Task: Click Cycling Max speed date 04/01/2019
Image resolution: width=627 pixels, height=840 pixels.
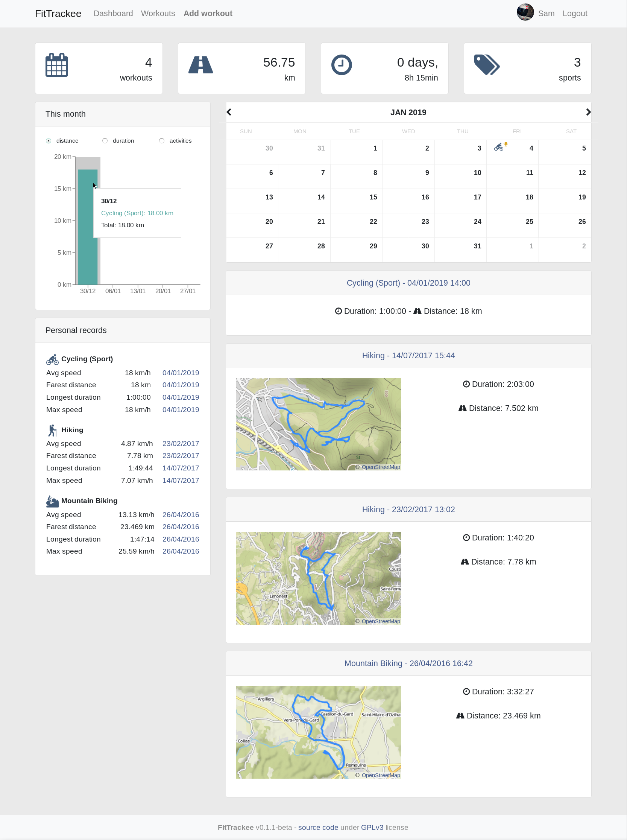Action: [181, 410]
